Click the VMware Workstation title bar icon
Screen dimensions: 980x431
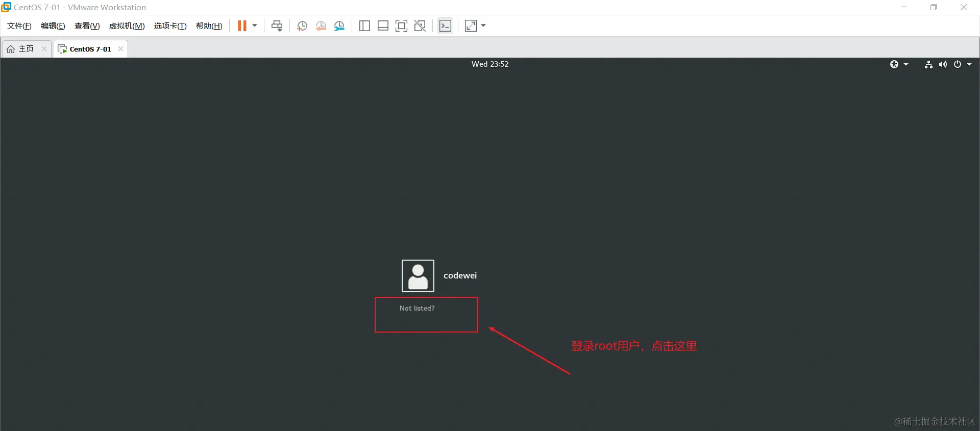coord(6,7)
